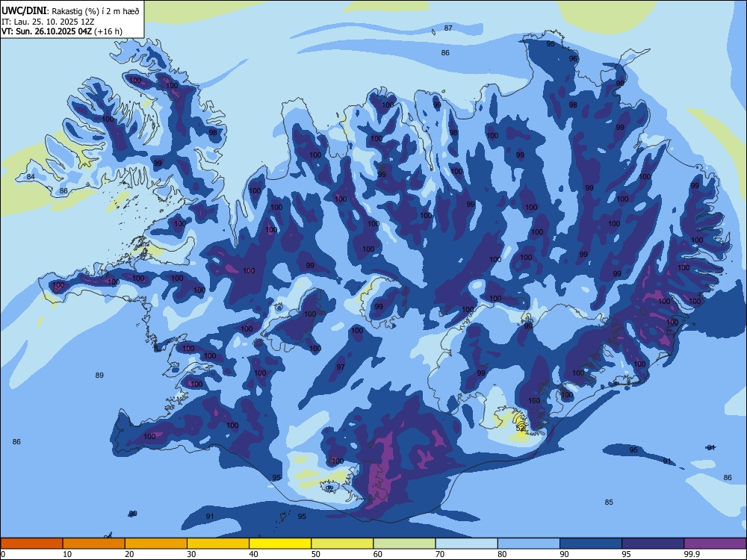Click the pale blue 70–80 legend swatch
Screen dimensions: 747x560
(x=467, y=544)
